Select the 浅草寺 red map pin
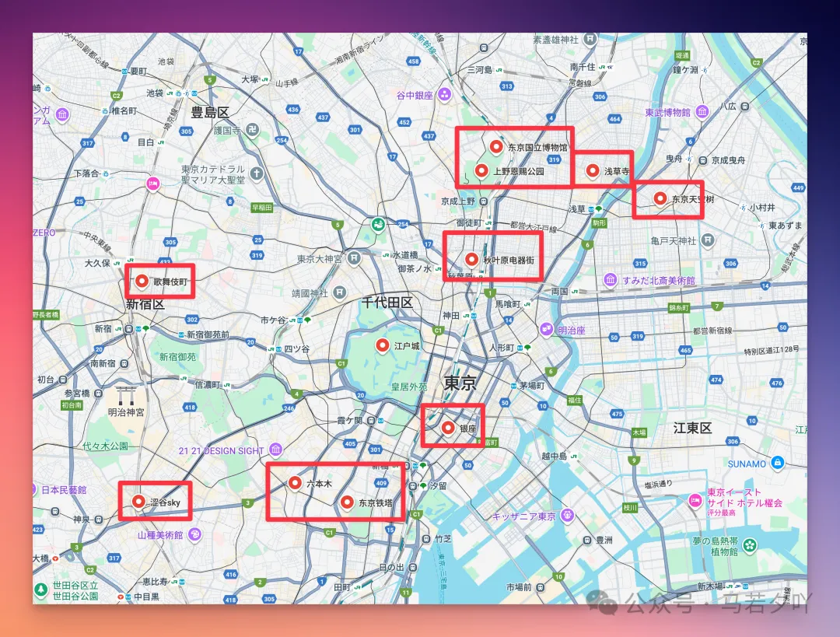840x637 pixels. click(x=593, y=170)
